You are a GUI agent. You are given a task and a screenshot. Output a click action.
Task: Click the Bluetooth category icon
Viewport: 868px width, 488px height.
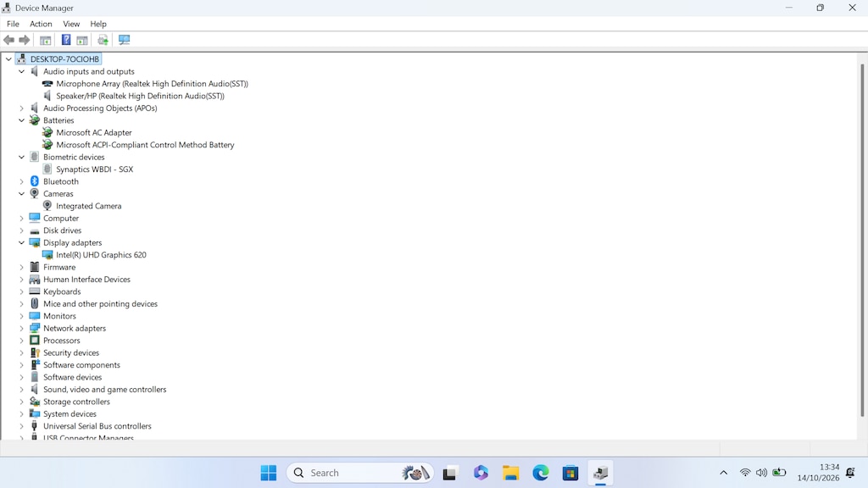click(x=34, y=181)
